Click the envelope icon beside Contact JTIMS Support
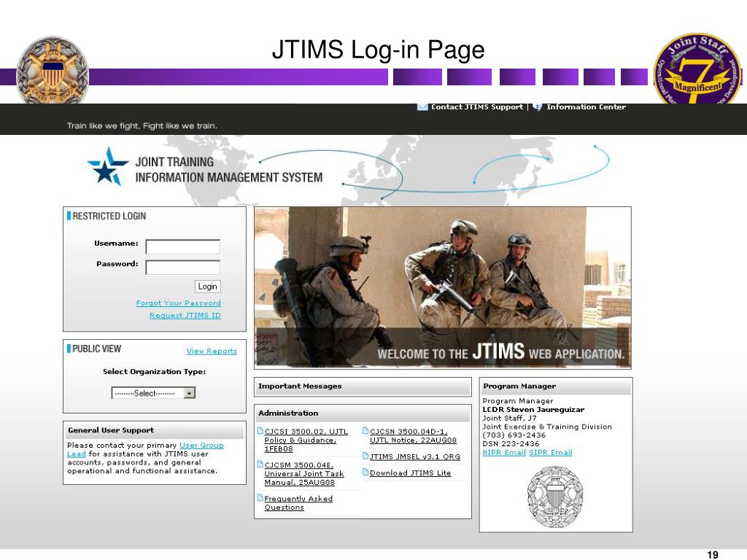 pos(422,106)
